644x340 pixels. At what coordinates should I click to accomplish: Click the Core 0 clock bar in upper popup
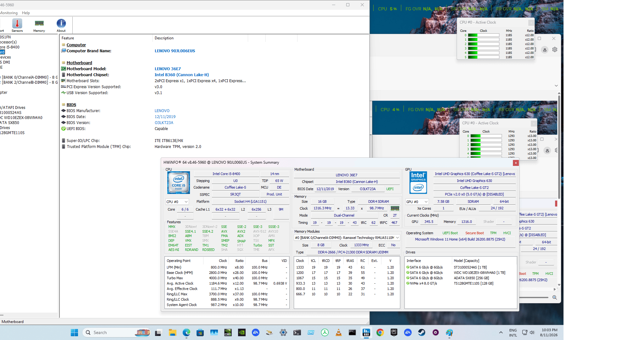pos(483,35)
